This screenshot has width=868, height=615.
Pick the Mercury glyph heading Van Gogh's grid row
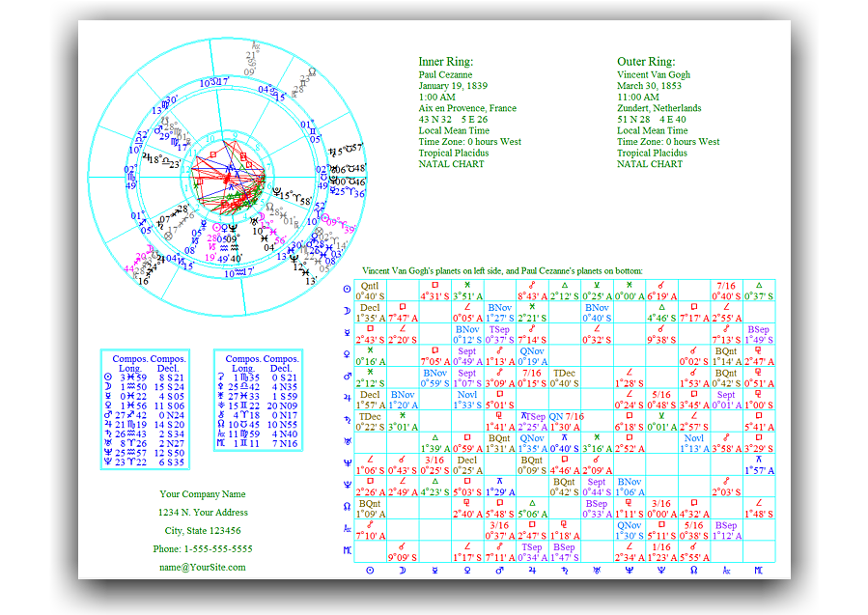(347, 333)
